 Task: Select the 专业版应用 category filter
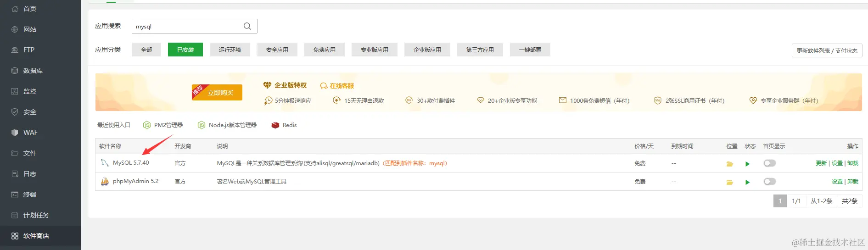coord(375,50)
